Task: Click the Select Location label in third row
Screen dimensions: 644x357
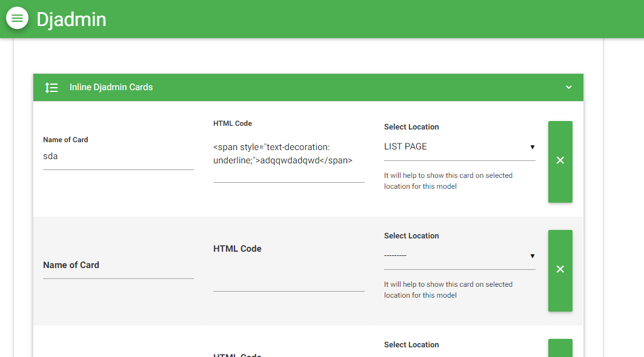Action: [411, 345]
